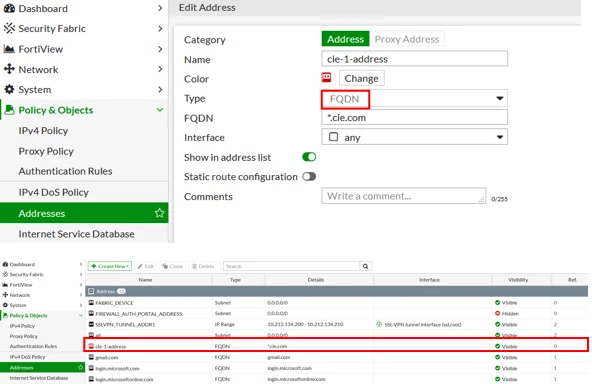Open IPv4 Policy in the large sidebar
The image size is (592, 384).
pyautogui.click(x=43, y=131)
